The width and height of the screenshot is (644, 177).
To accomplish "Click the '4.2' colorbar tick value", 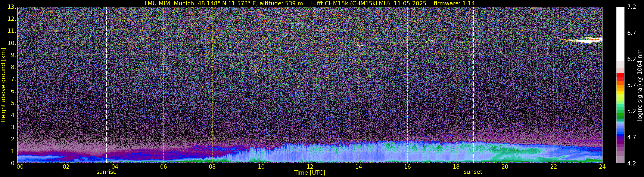I will click(x=632, y=163).
